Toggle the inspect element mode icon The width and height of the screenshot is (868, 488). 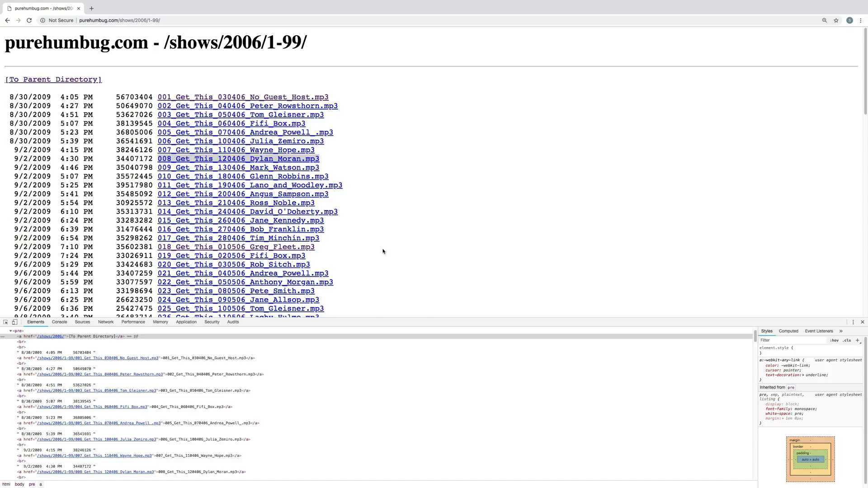[x=5, y=322]
